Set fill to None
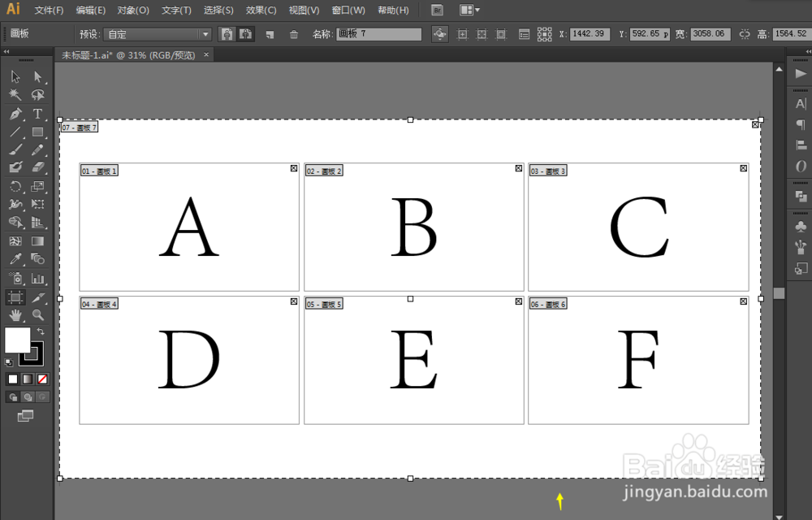Image resolution: width=812 pixels, height=520 pixels. [42, 379]
